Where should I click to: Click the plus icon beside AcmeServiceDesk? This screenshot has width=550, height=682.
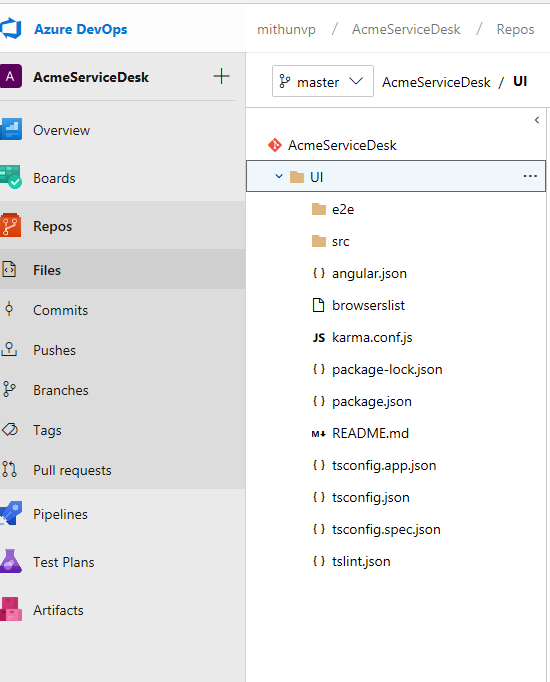pos(221,76)
